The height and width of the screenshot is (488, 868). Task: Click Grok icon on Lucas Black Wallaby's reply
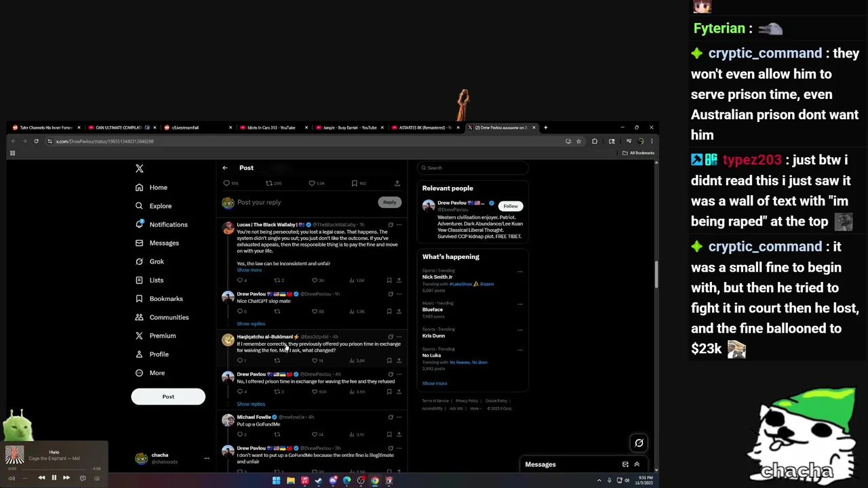(x=391, y=224)
